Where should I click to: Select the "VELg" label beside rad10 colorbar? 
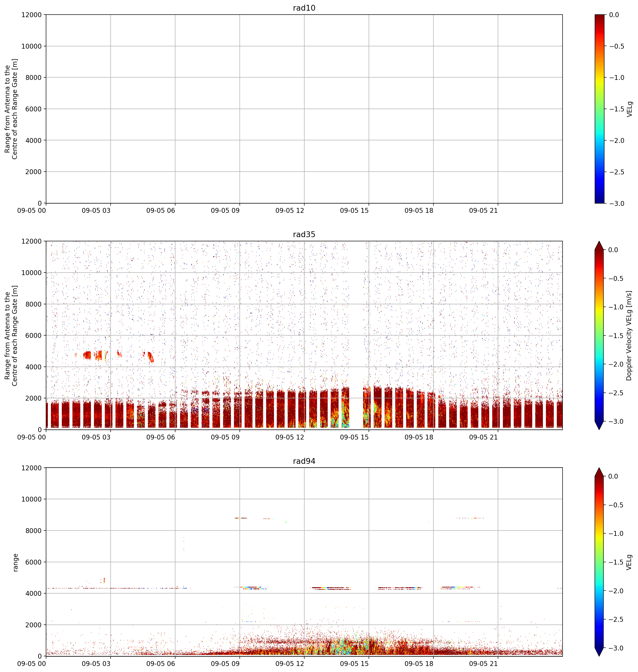(x=629, y=109)
